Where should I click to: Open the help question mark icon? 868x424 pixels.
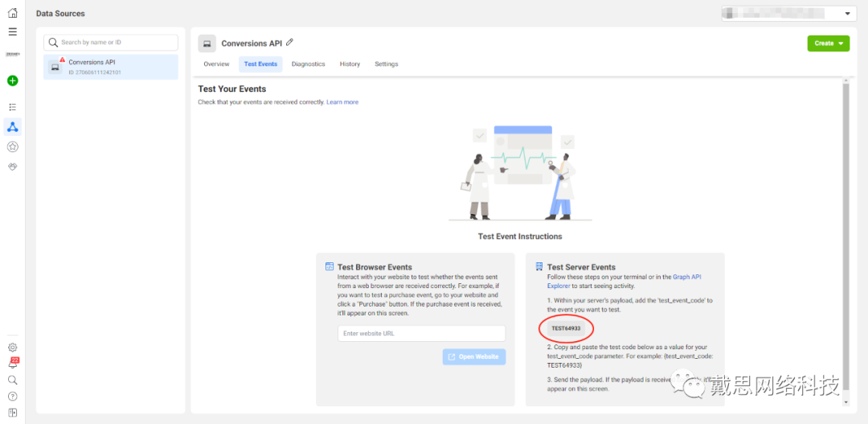[x=12, y=397]
